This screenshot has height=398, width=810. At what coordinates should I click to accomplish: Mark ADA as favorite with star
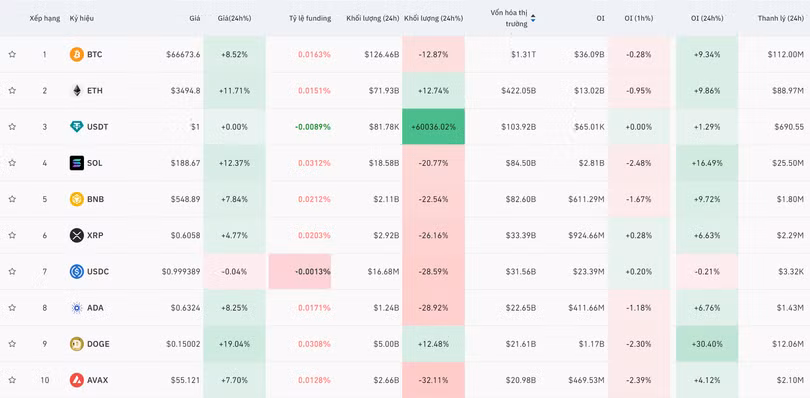click(12, 308)
